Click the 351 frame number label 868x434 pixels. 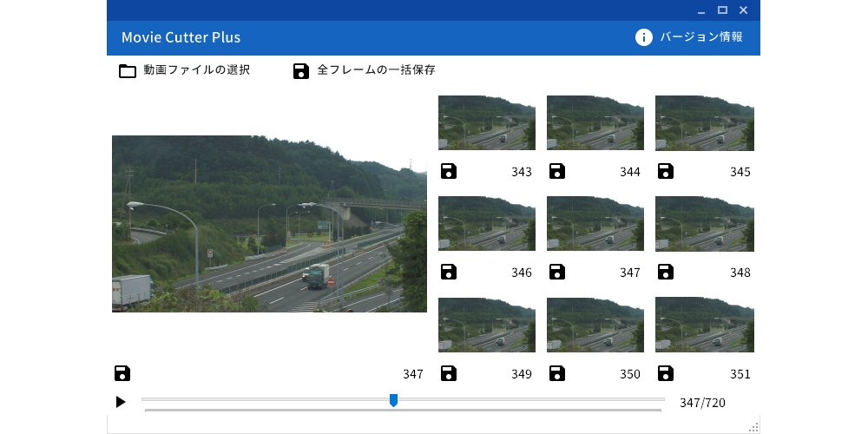click(740, 374)
